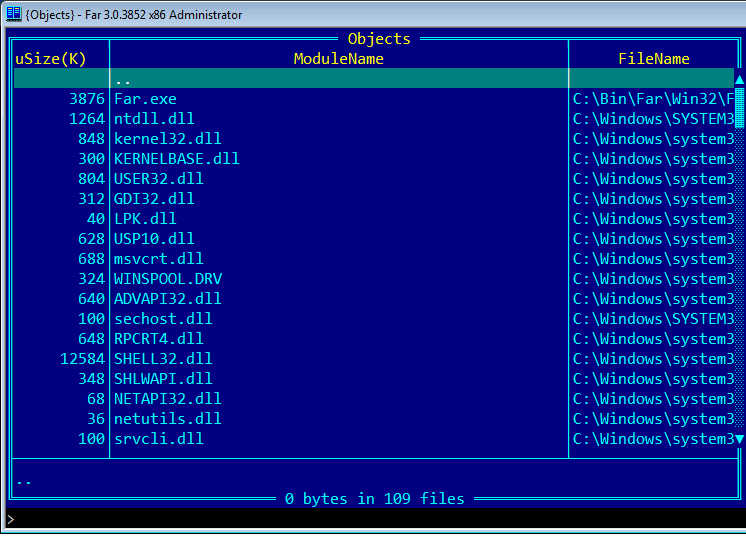
Task: Click the size value 68
Action: tap(96, 399)
